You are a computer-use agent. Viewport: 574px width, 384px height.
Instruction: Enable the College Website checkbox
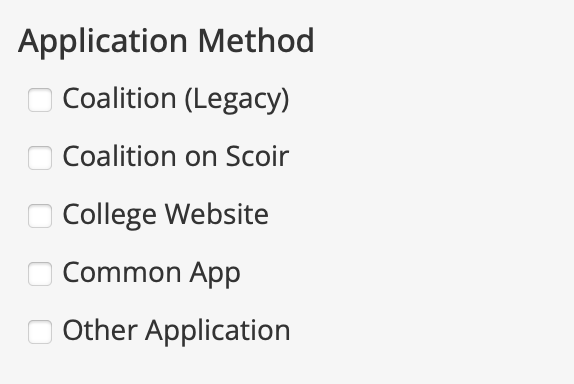click(40, 216)
